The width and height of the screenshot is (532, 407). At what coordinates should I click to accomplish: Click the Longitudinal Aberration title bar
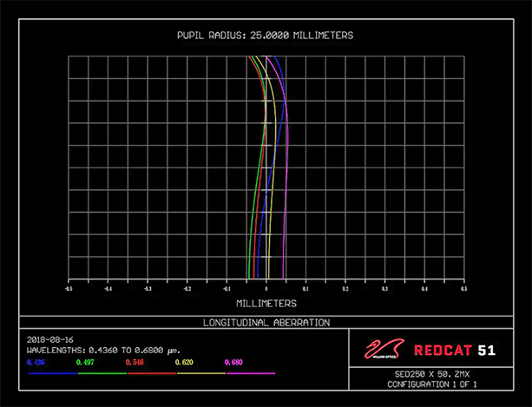coord(266,322)
